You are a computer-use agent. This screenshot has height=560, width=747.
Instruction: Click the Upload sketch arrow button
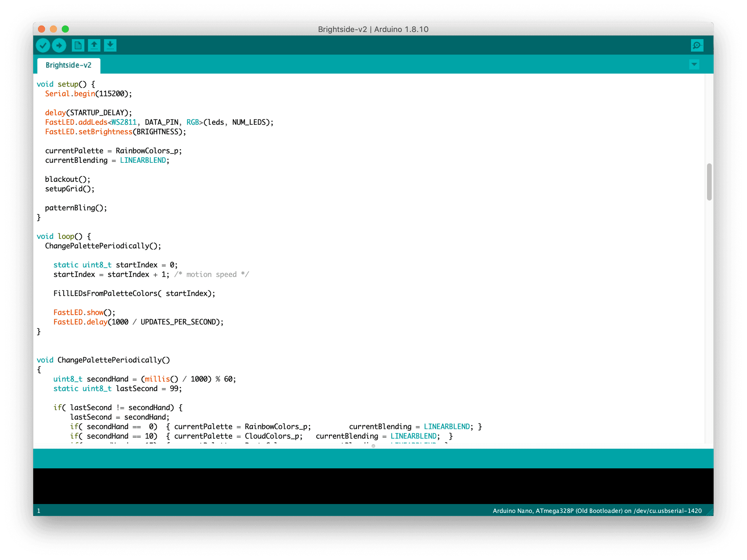pyautogui.click(x=59, y=46)
